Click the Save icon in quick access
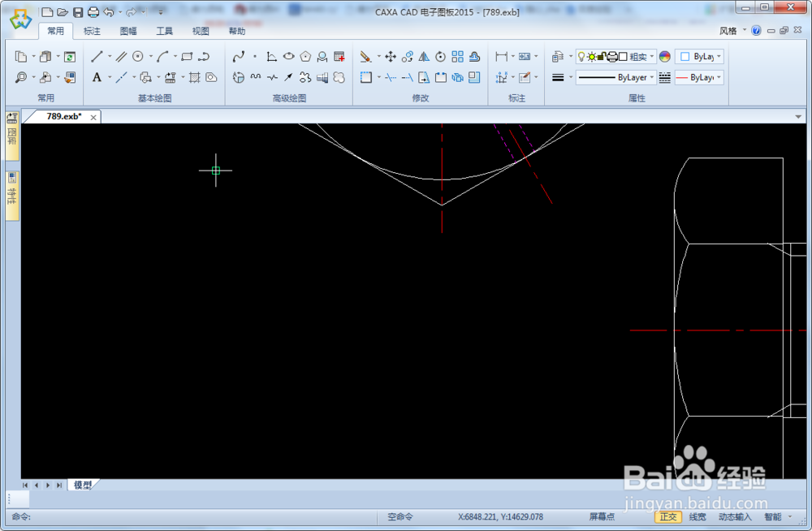Viewport: 812px width, 531px height. pos(78,12)
